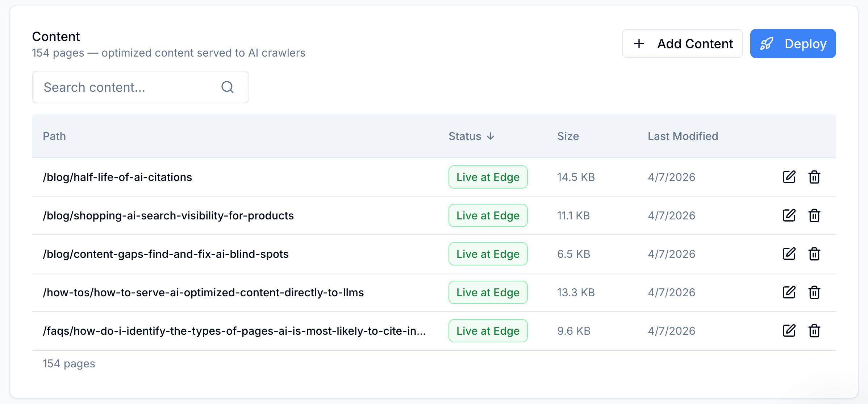
Task: Delete the half-life-of-ai-citations page
Action: (814, 177)
